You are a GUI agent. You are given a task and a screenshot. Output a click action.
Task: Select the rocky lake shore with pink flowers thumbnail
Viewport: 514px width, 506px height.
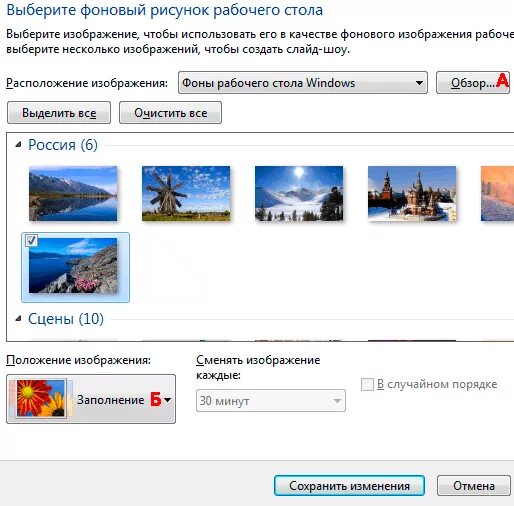(73, 266)
